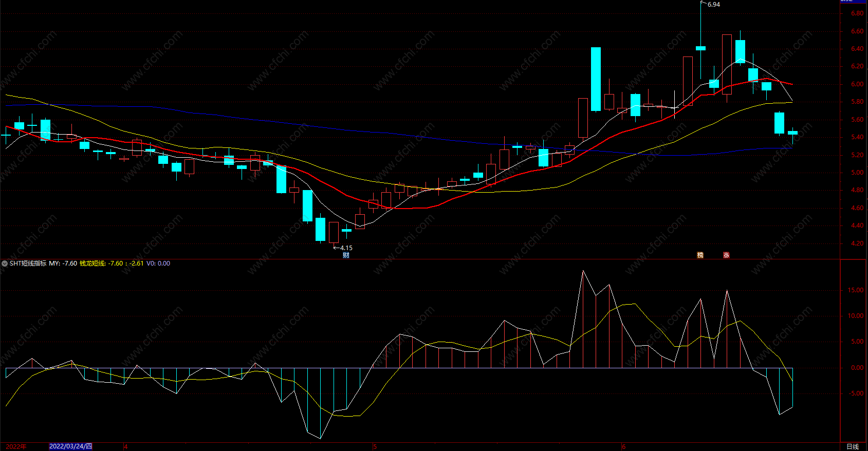Switch period via the 日线 button

(x=853, y=446)
